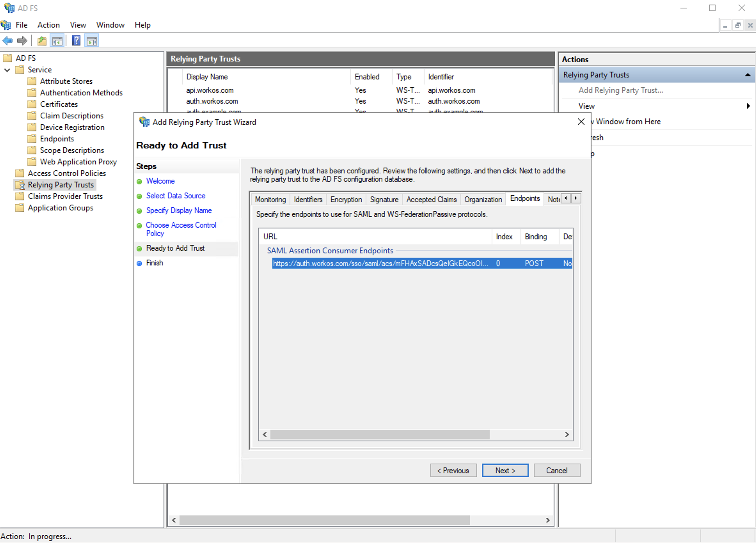Click Choose Access Control Policy step link
This screenshot has height=543, width=756.
(x=181, y=229)
